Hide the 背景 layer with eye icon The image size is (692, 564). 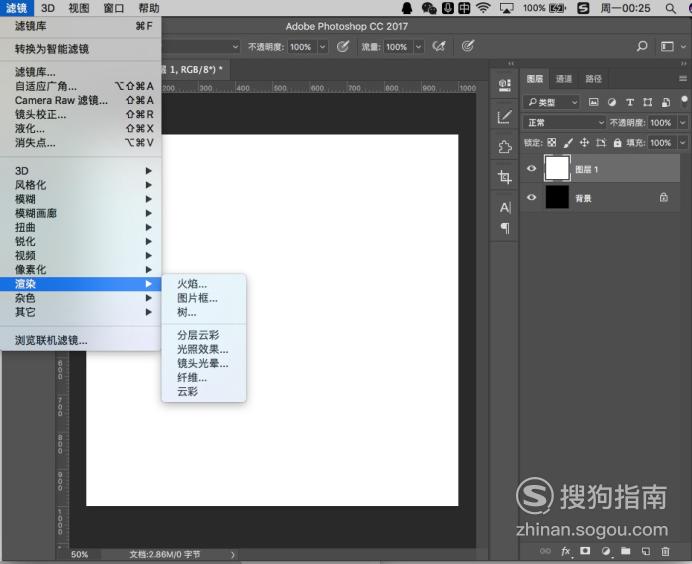pyautogui.click(x=532, y=197)
